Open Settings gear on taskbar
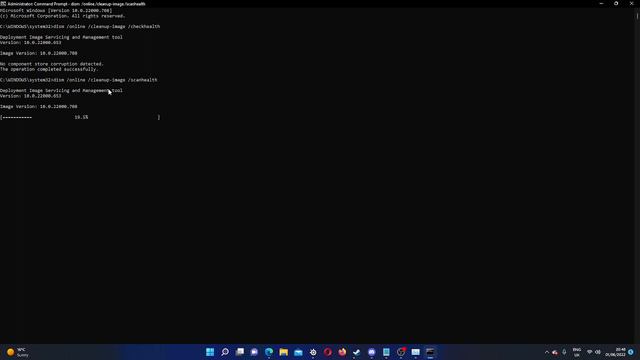 313,352
